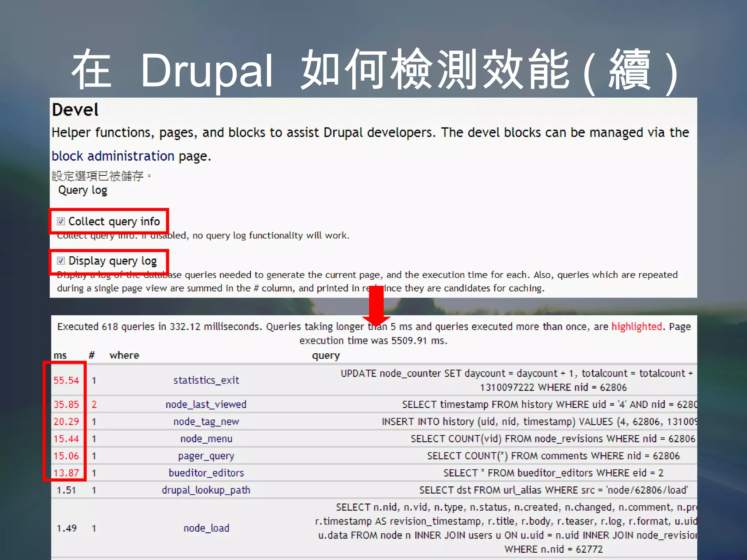Click the SELECT dst FROM url_alias query
This screenshot has height=560, width=747.
[553, 490]
